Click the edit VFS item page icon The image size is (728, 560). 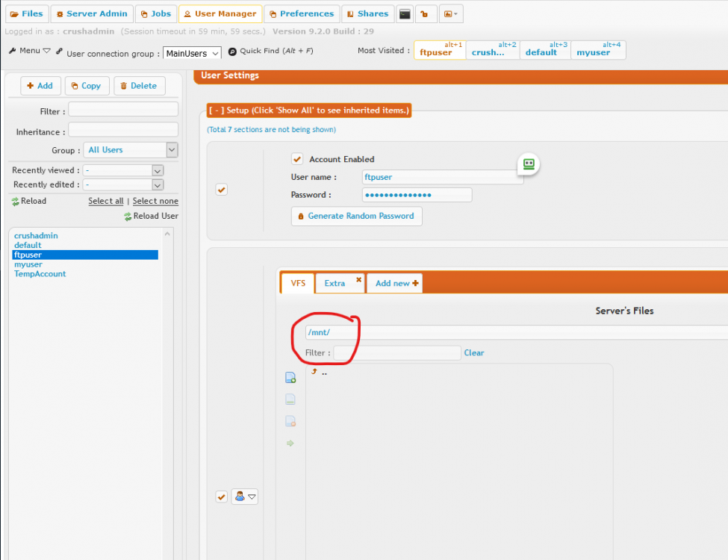click(x=290, y=399)
